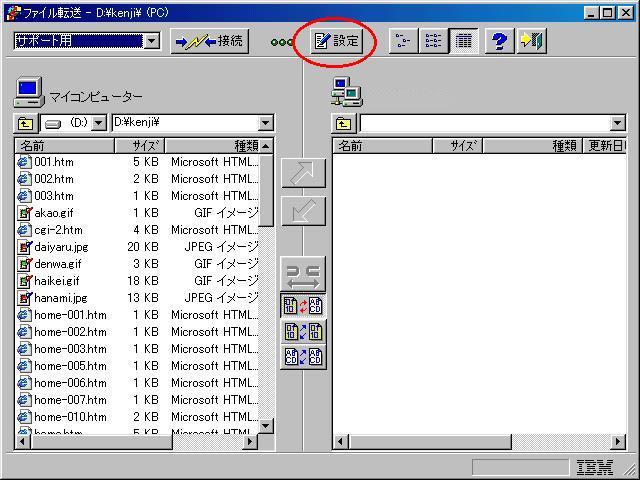Expand the D:¥kenji¥ path dropdown
640x480 pixels.
(x=265, y=123)
